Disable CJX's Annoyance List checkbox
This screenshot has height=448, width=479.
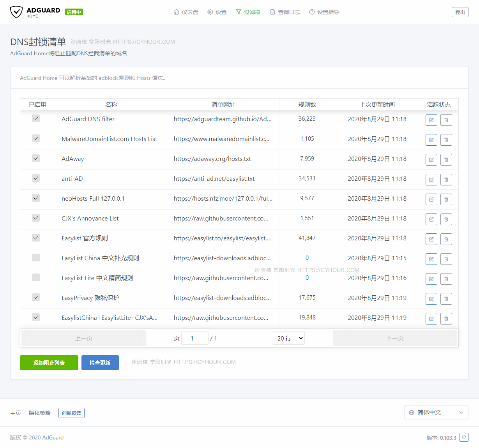[36, 218]
